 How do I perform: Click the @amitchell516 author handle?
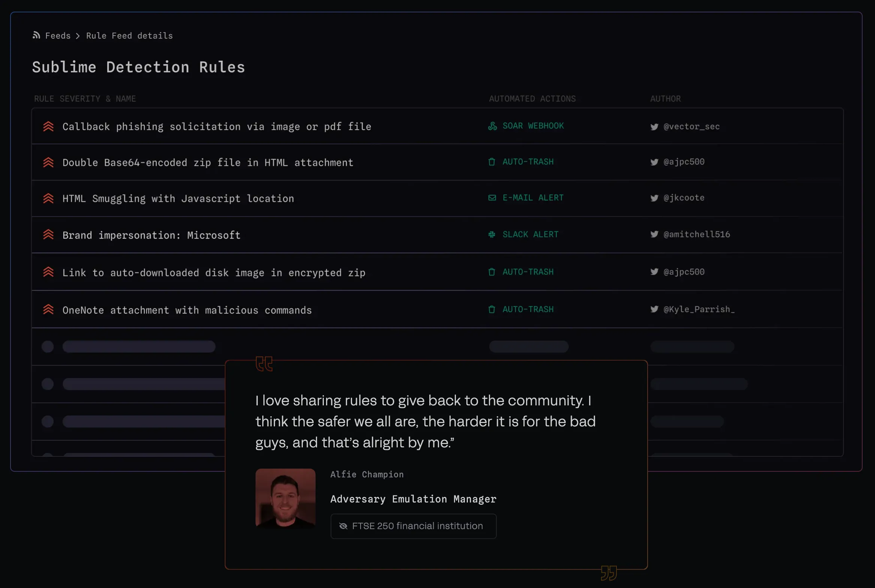697,234
